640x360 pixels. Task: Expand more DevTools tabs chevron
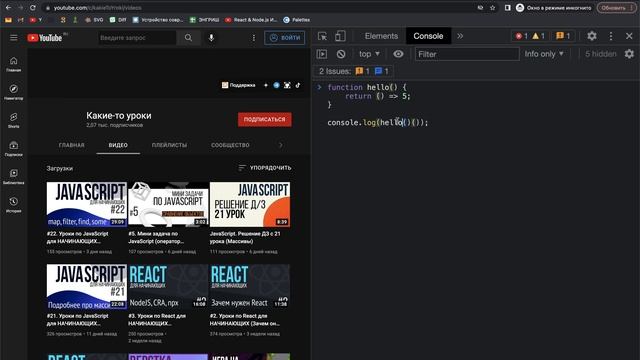click(x=460, y=36)
